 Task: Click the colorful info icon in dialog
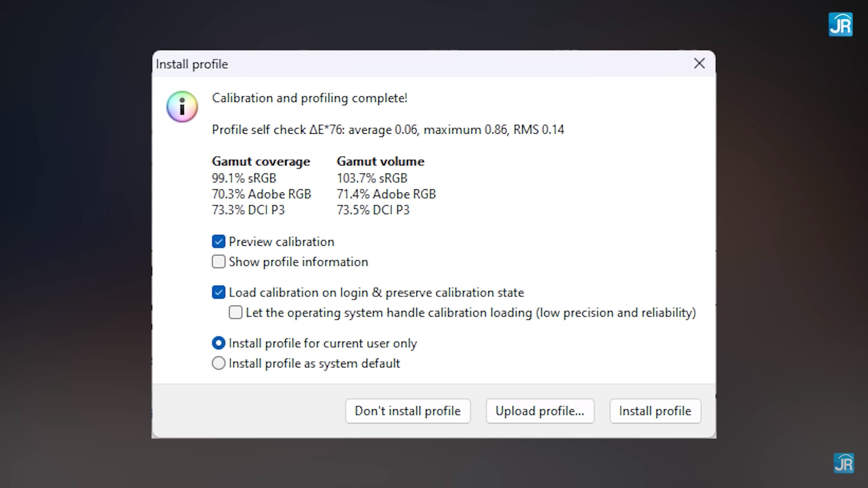click(x=182, y=107)
